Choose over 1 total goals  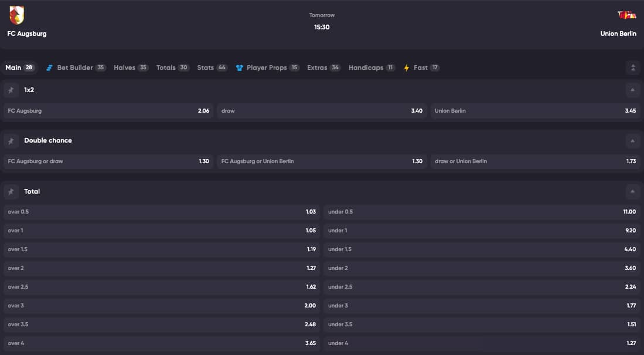point(162,231)
